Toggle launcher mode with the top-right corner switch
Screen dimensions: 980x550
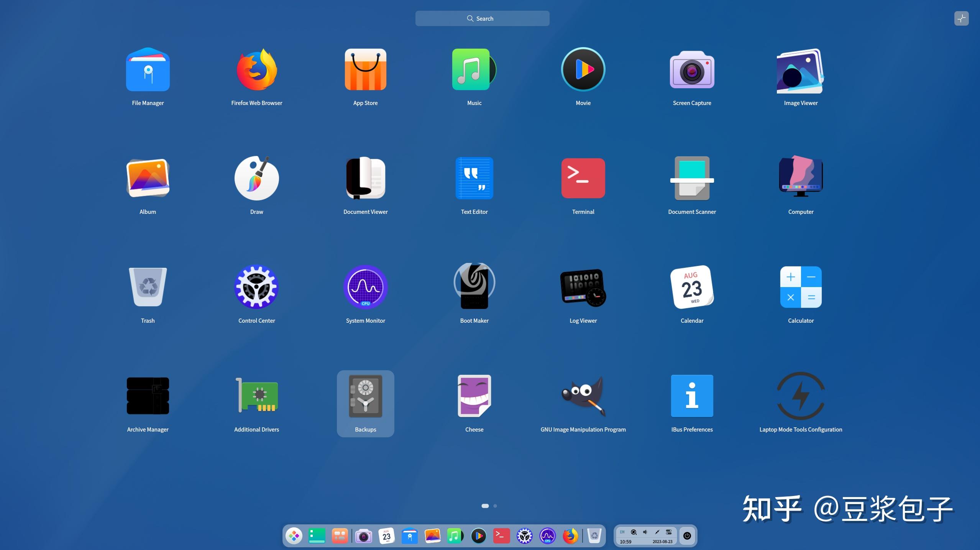[961, 18]
